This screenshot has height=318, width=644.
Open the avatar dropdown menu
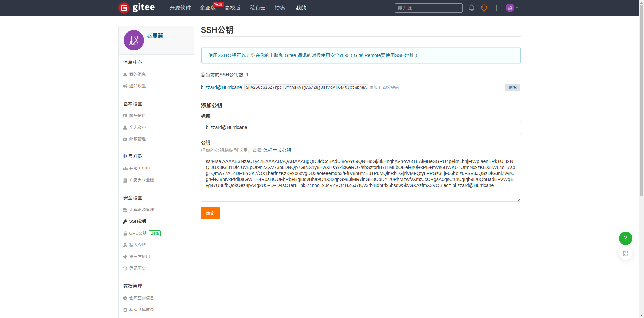pos(511,8)
